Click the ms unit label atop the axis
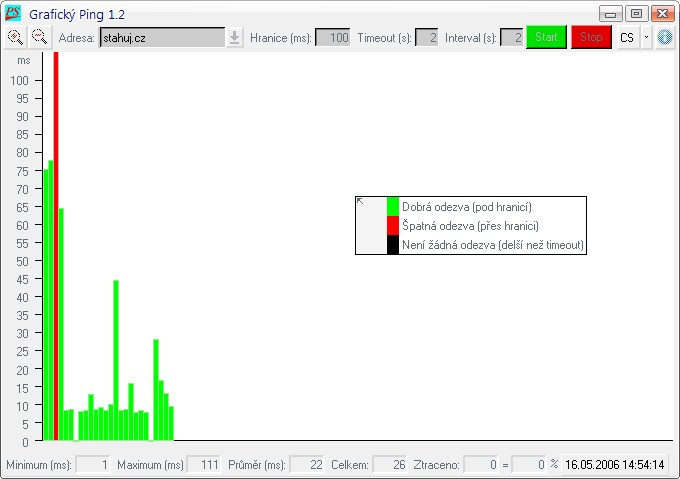This screenshot has width=680, height=479. pos(24,61)
